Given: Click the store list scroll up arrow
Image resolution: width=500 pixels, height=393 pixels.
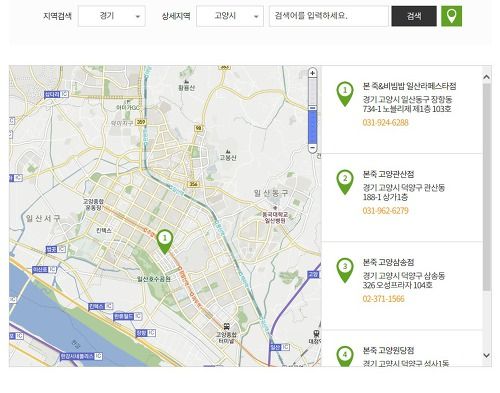Looking at the screenshot, I should 487,77.
